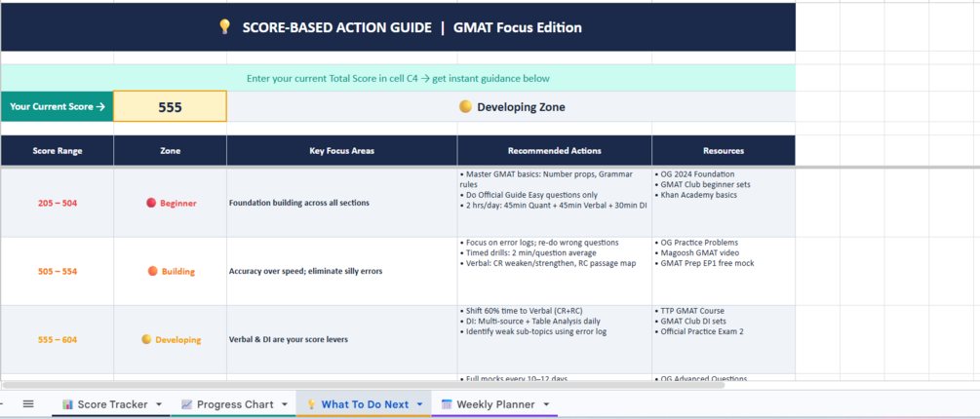This screenshot has width=980, height=419.
Task: Expand the Score Tracker tab dropdown arrow
Action: pos(159,404)
